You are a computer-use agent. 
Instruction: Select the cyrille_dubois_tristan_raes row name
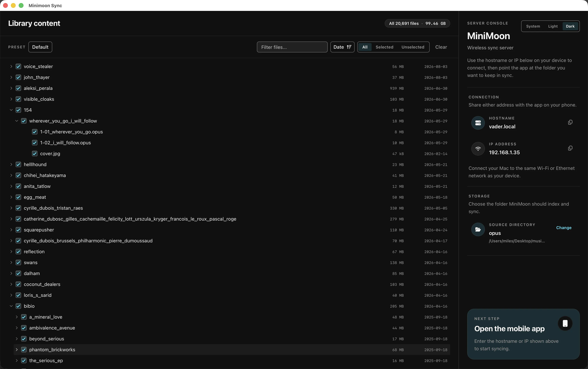(53, 208)
